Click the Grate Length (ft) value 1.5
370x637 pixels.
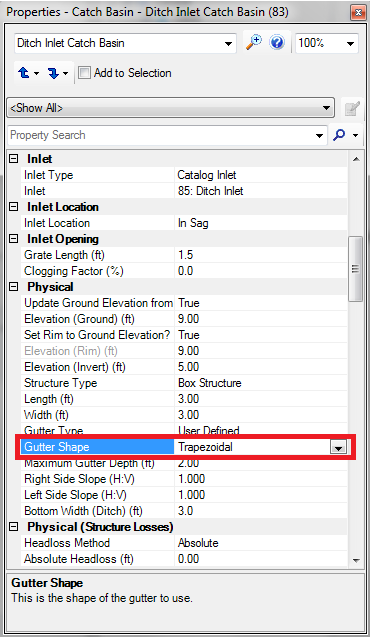point(261,255)
